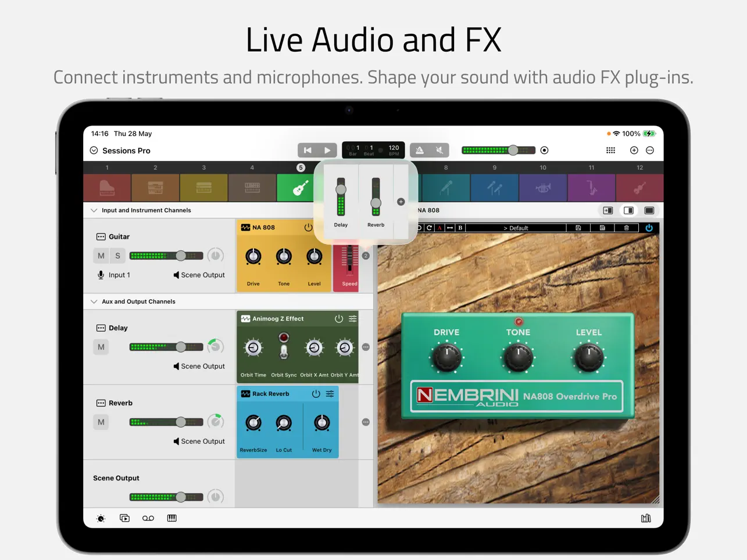Toggle Animoog Z Effect power button

coord(339,318)
